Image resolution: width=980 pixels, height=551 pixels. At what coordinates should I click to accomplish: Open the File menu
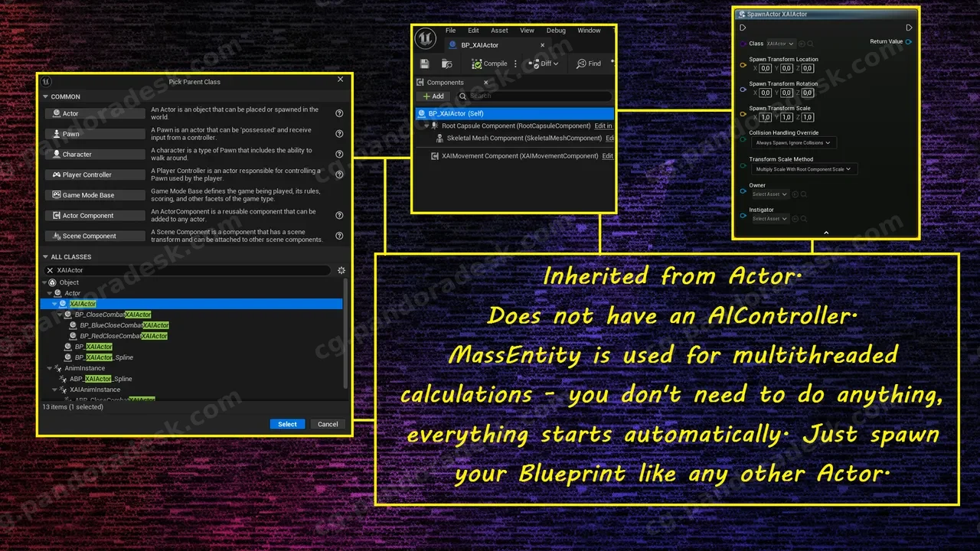pyautogui.click(x=451, y=31)
